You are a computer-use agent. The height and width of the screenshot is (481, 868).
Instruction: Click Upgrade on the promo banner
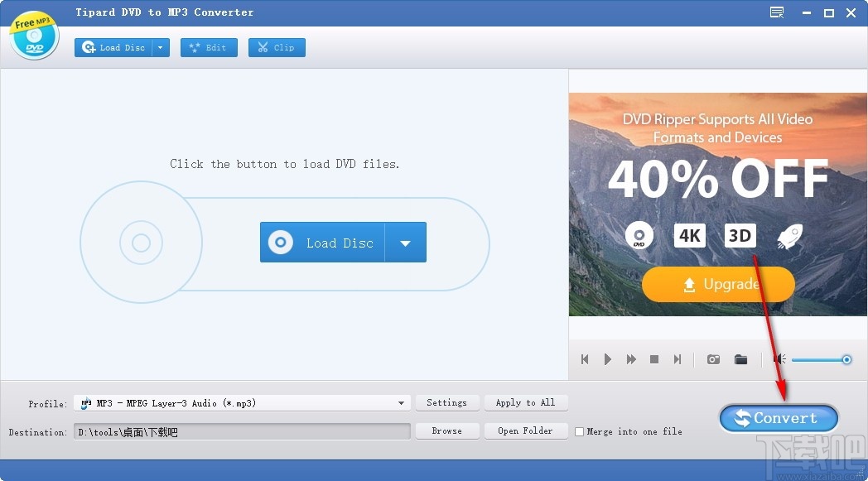click(x=717, y=284)
